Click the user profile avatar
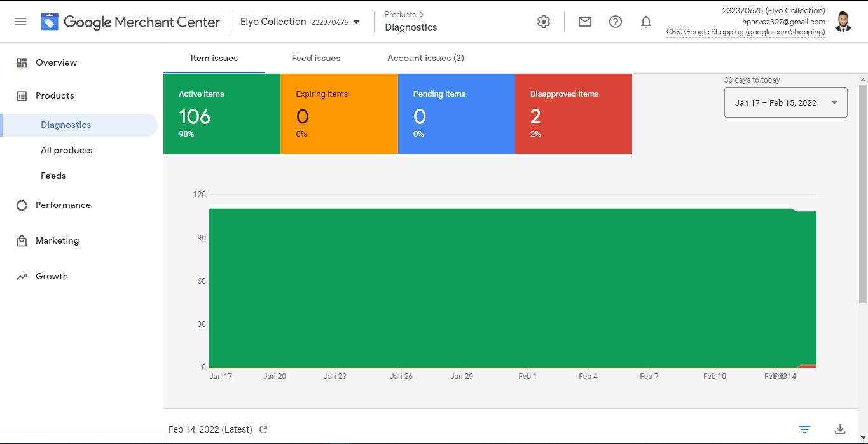 click(x=843, y=22)
